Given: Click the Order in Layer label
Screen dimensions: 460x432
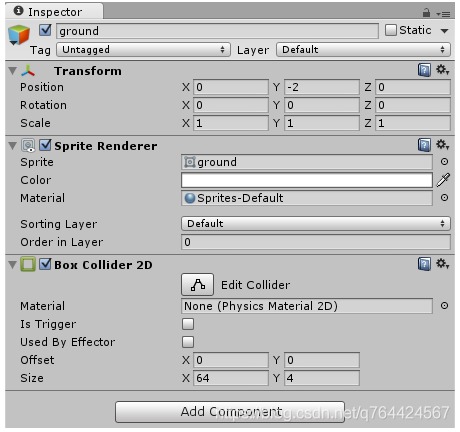Looking at the screenshot, I should pos(62,242).
